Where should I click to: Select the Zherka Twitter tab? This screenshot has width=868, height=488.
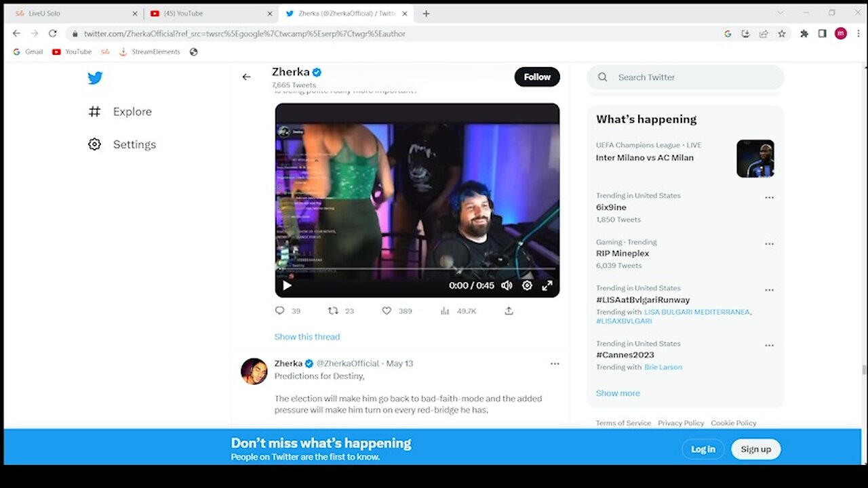click(x=347, y=14)
